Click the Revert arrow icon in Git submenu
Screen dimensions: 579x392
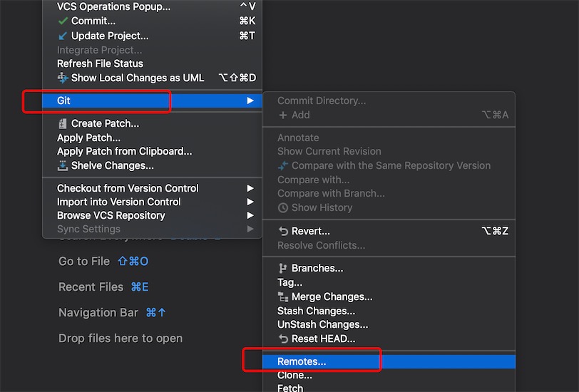tap(283, 232)
